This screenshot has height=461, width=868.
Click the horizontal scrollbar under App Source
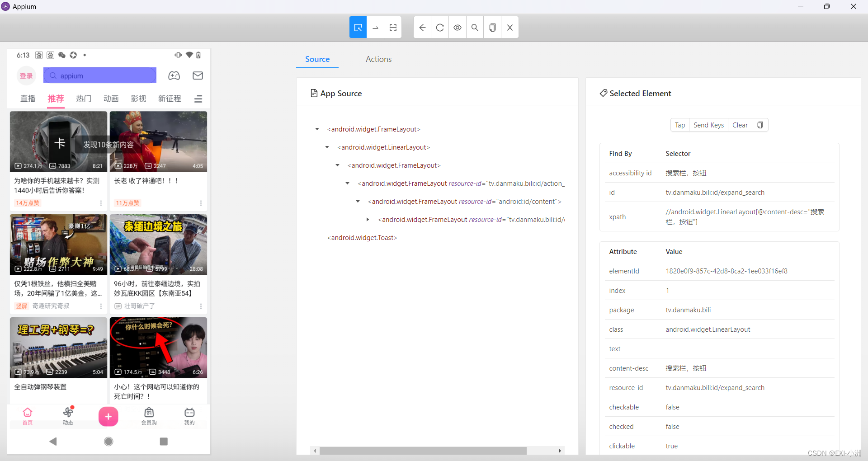[423, 451]
